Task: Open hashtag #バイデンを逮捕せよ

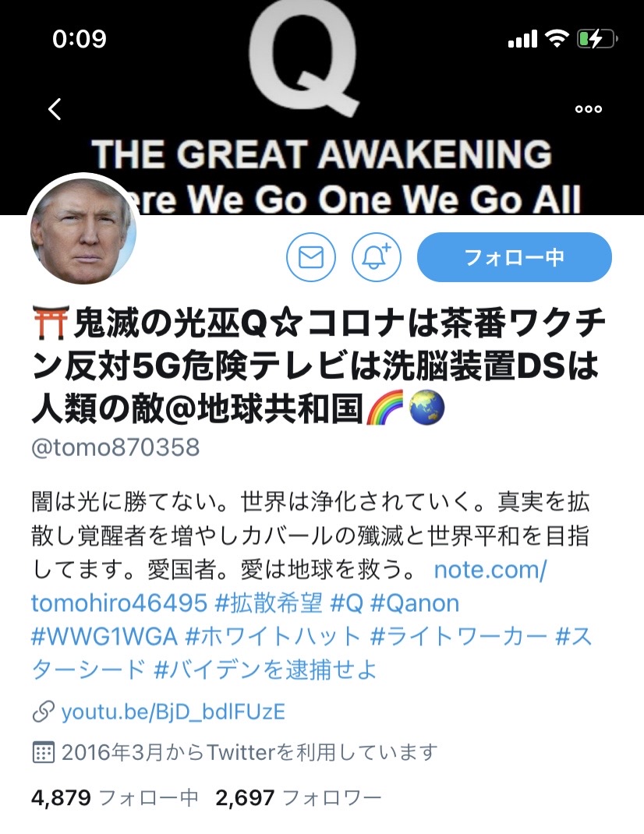Action: pyautogui.click(x=265, y=670)
